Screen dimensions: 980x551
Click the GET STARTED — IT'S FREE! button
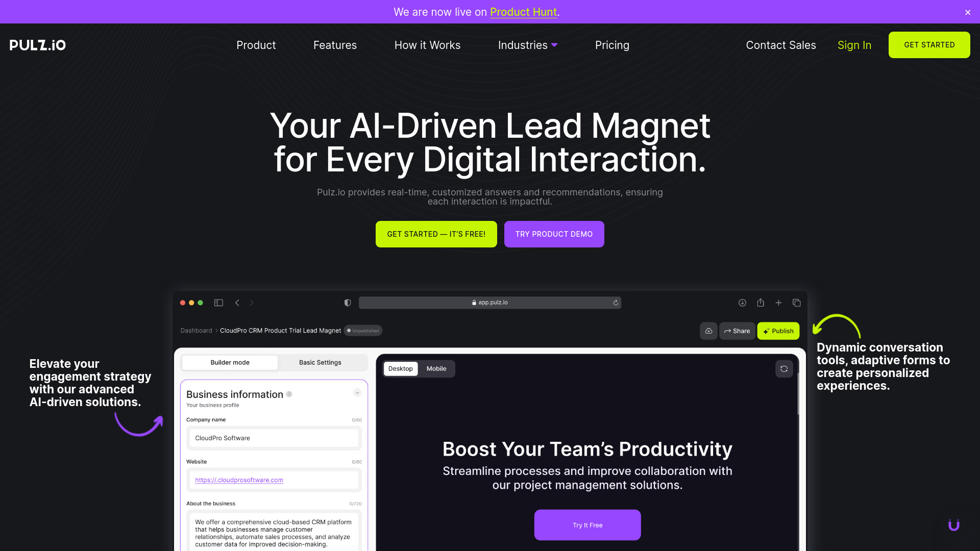436,234
